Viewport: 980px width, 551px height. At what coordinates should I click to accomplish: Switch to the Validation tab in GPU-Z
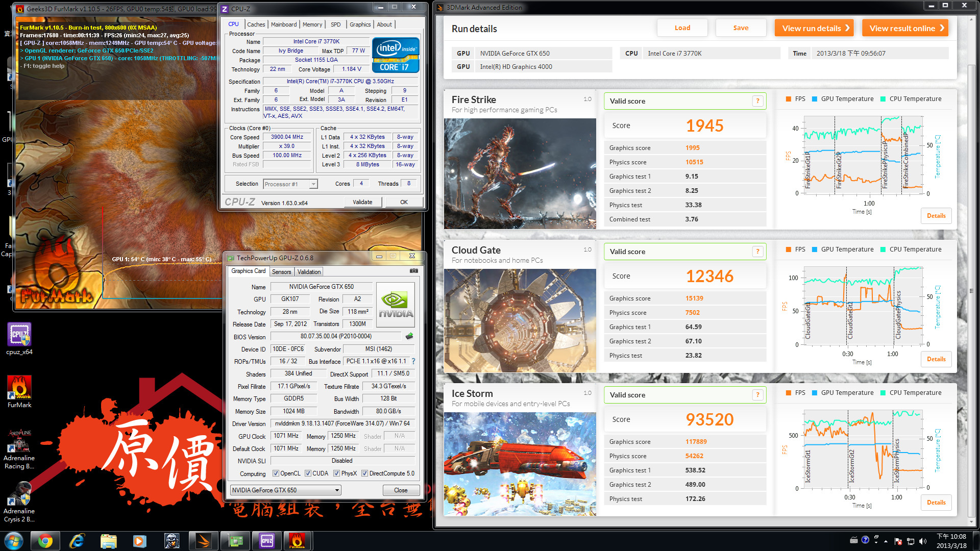[x=309, y=272]
